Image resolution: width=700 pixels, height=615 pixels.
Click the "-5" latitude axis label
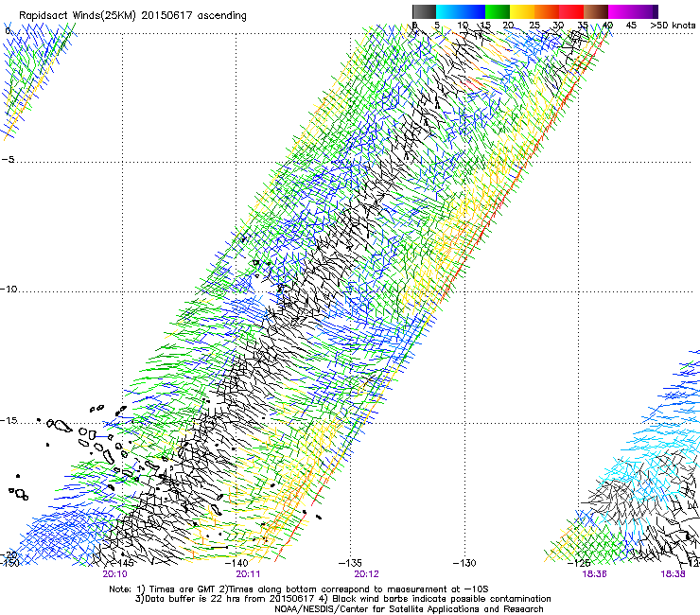pos(8,159)
